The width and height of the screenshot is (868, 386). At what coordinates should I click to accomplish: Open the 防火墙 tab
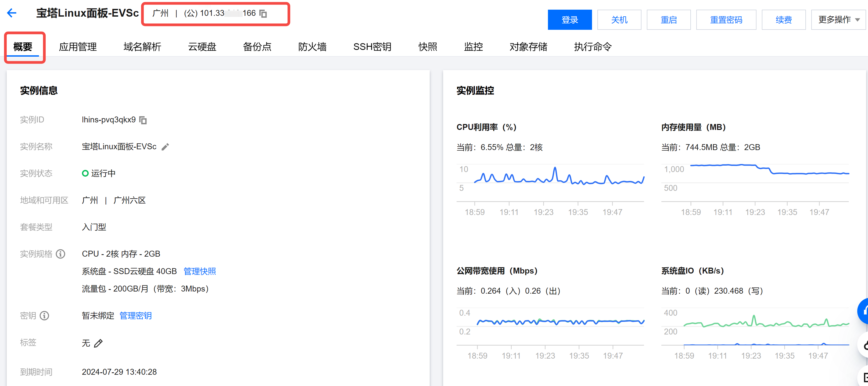click(x=312, y=47)
